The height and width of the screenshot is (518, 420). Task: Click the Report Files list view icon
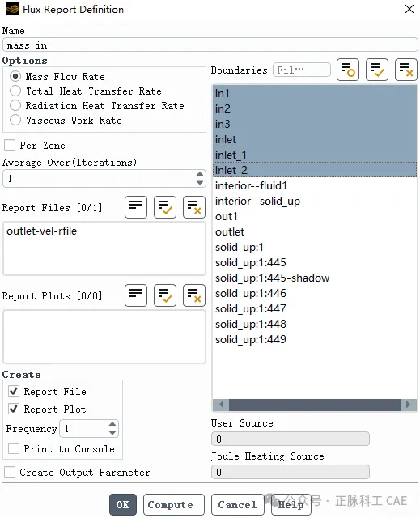(x=136, y=207)
